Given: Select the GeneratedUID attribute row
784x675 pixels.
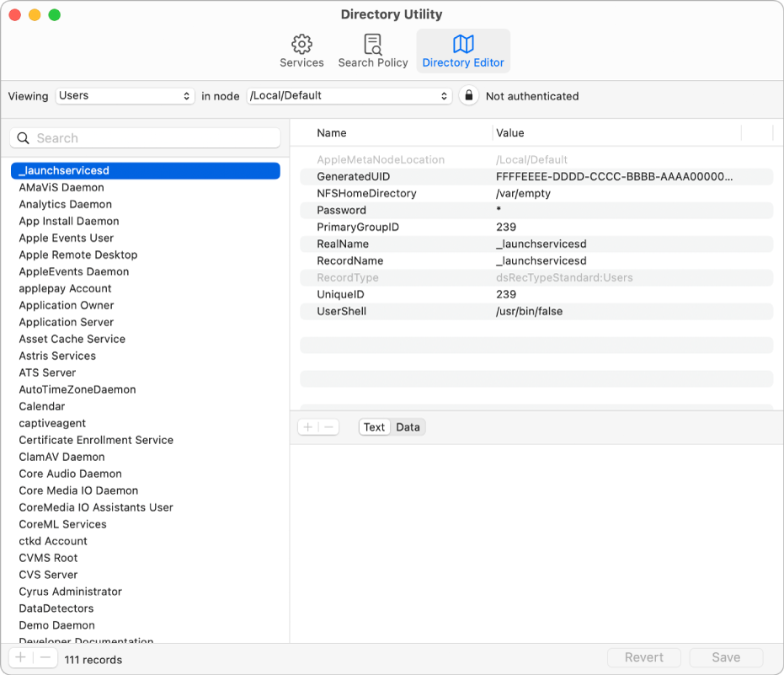Looking at the screenshot, I should click(x=536, y=176).
